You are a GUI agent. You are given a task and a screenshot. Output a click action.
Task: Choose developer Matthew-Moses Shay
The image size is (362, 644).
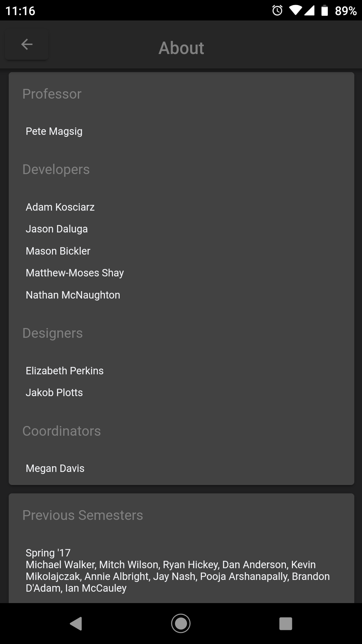[x=75, y=273]
